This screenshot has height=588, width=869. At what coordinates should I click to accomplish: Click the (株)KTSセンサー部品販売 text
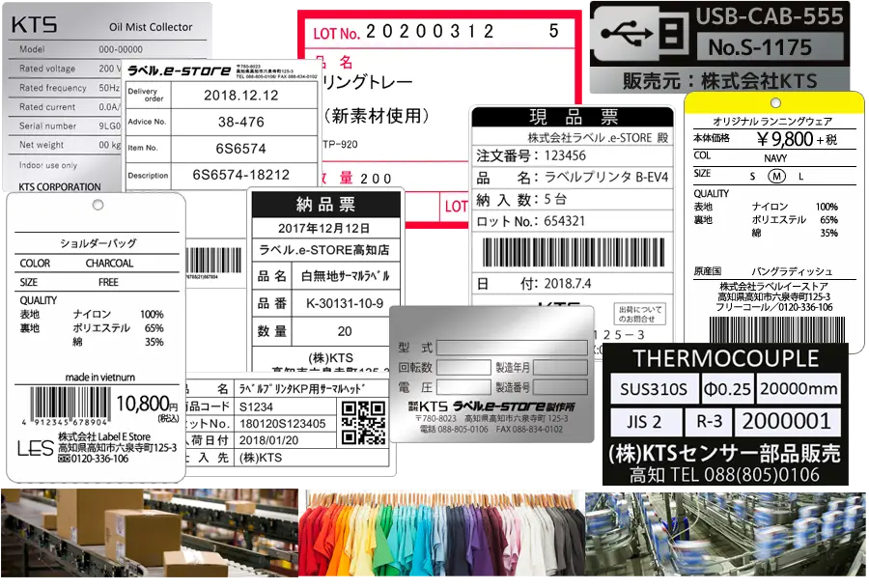pyautogui.click(x=725, y=454)
